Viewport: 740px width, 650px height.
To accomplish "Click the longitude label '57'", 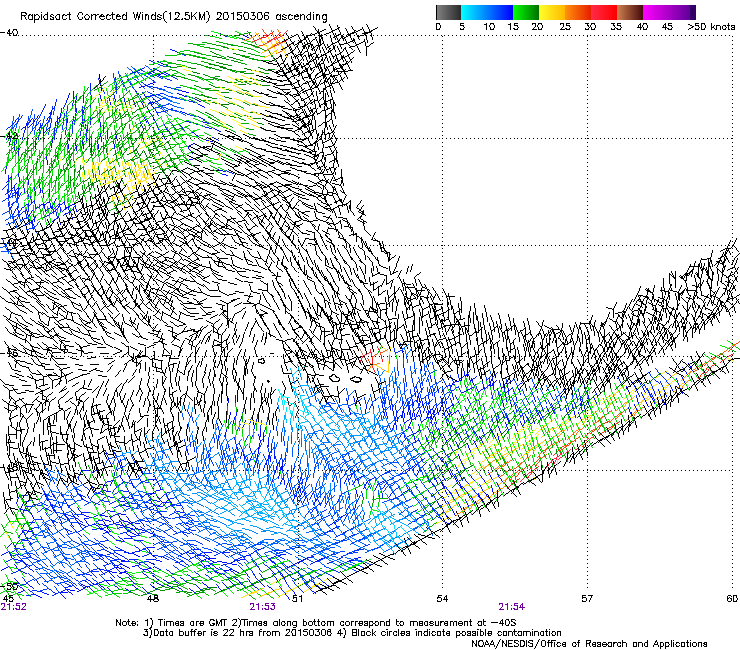I will (587, 599).
